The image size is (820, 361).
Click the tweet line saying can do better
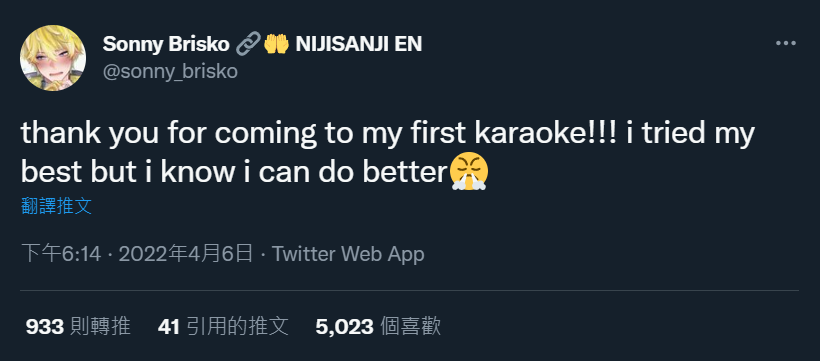point(255,173)
